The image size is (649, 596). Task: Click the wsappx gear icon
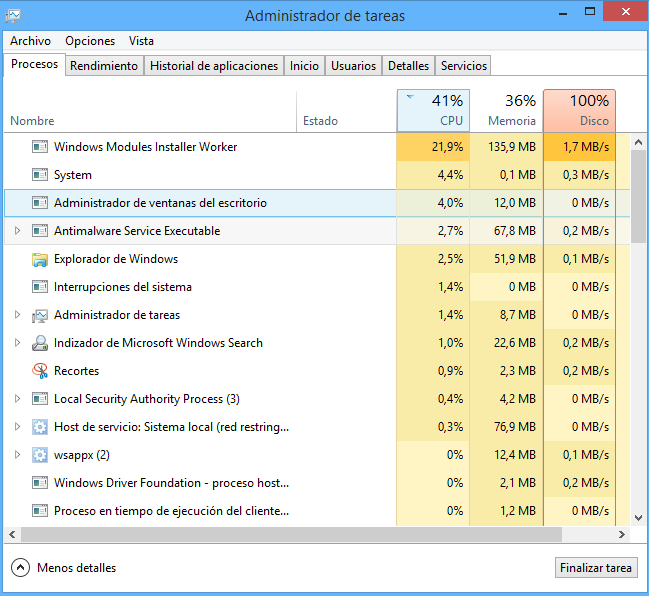coord(40,455)
